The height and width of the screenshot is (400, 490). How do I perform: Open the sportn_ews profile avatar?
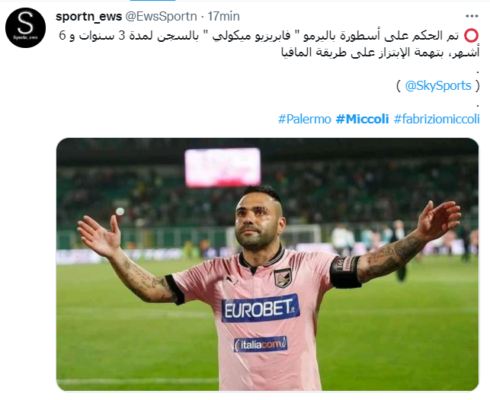pos(26,28)
